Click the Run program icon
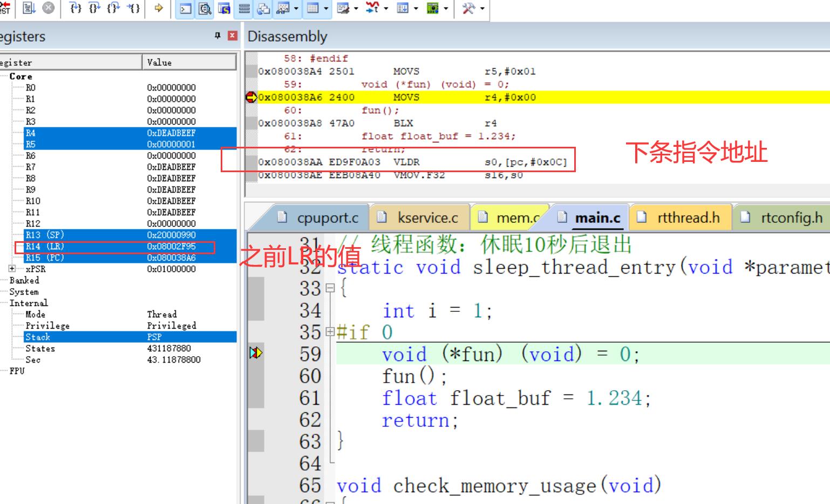 (29, 8)
